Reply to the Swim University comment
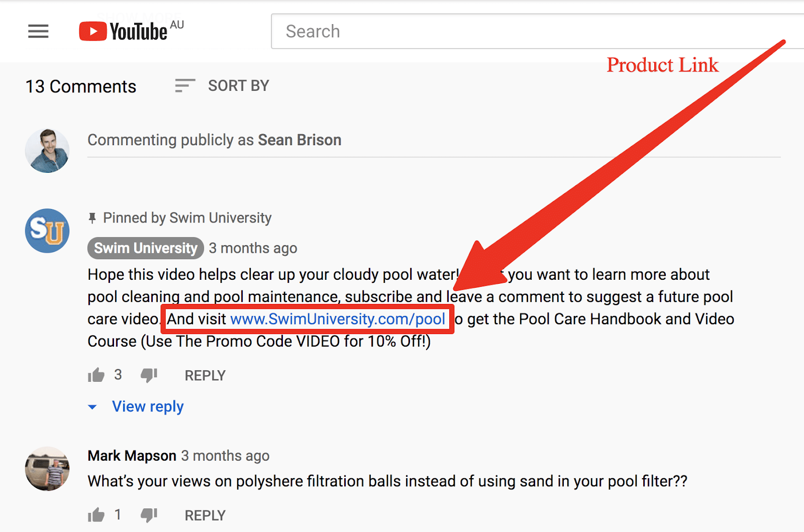Viewport: 804px width, 532px height. coord(205,375)
